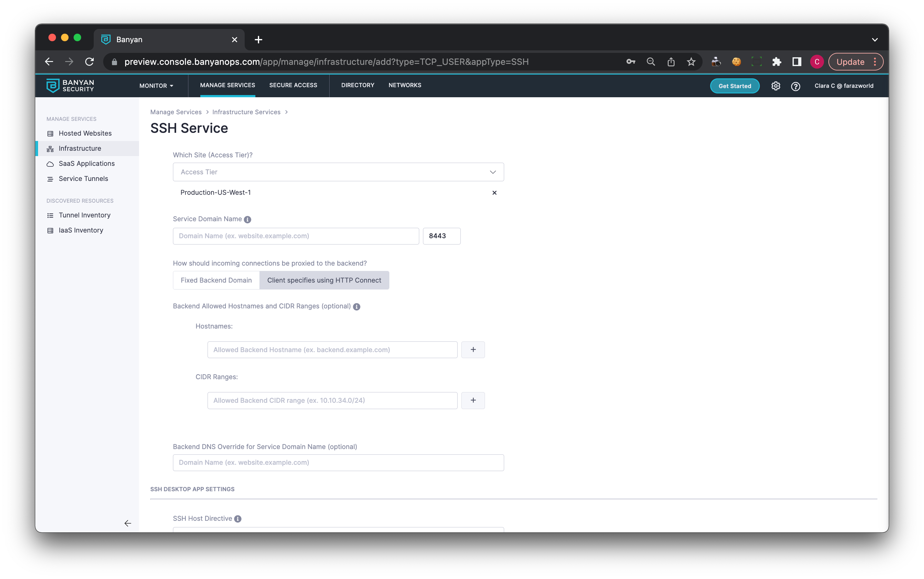This screenshot has height=579, width=924.
Task: Expand the Access Tier dropdown
Action: click(x=338, y=172)
